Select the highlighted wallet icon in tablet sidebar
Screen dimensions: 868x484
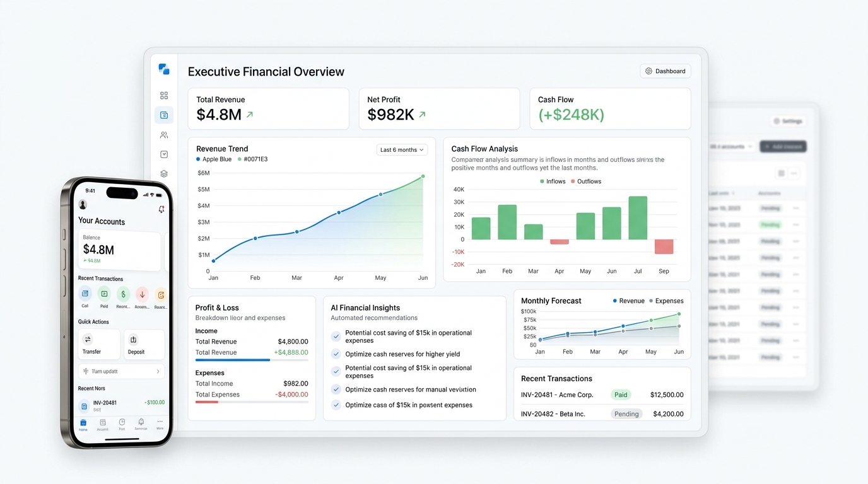tap(164, 115)
